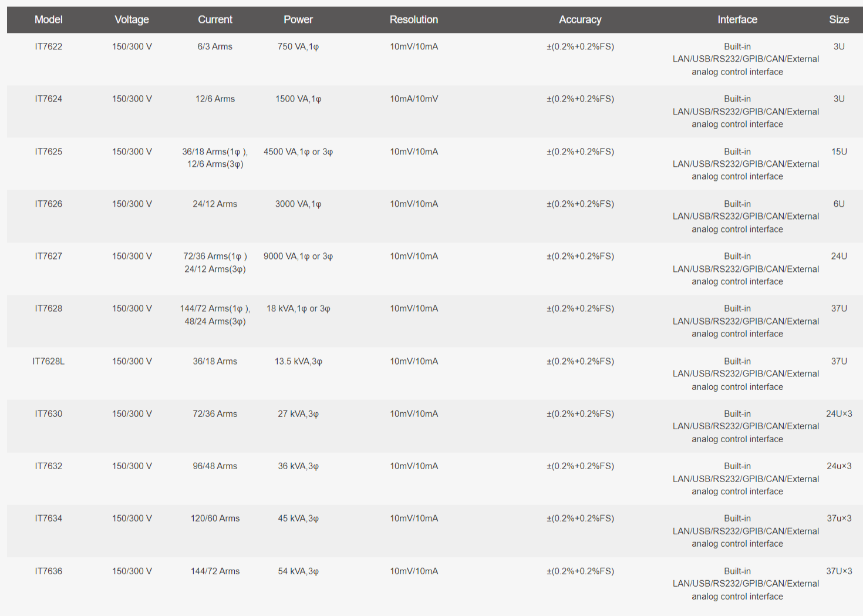The height and width of the screenshot is (616, 863).
Task: Click the Voltage column header
Action: coord(132,19)
